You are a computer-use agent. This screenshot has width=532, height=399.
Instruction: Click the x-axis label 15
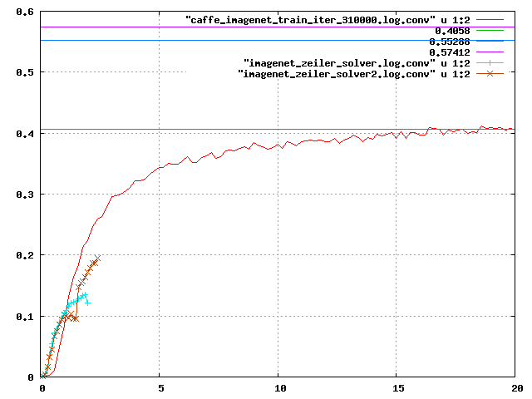pyautogui.click(x=398, y=388)
